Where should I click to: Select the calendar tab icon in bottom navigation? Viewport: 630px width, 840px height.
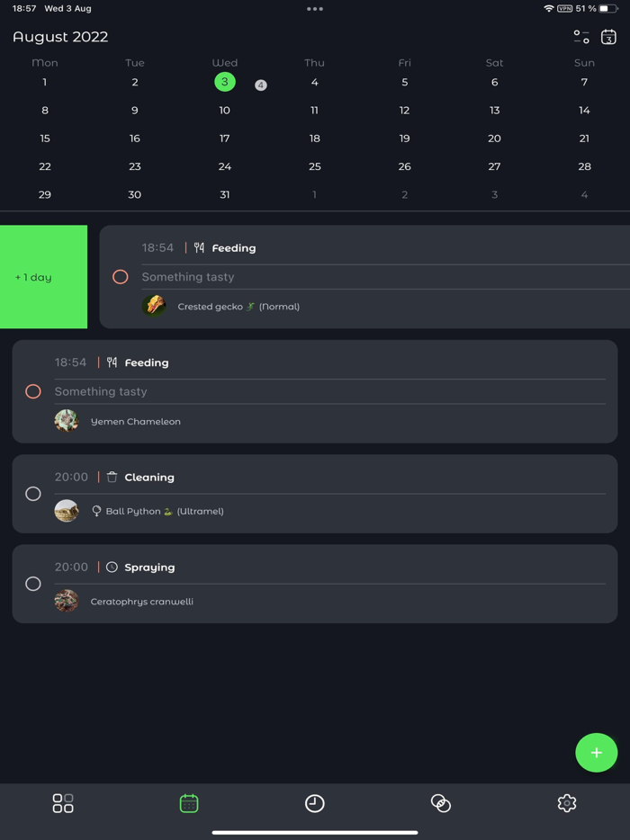(x=189, y=804)
